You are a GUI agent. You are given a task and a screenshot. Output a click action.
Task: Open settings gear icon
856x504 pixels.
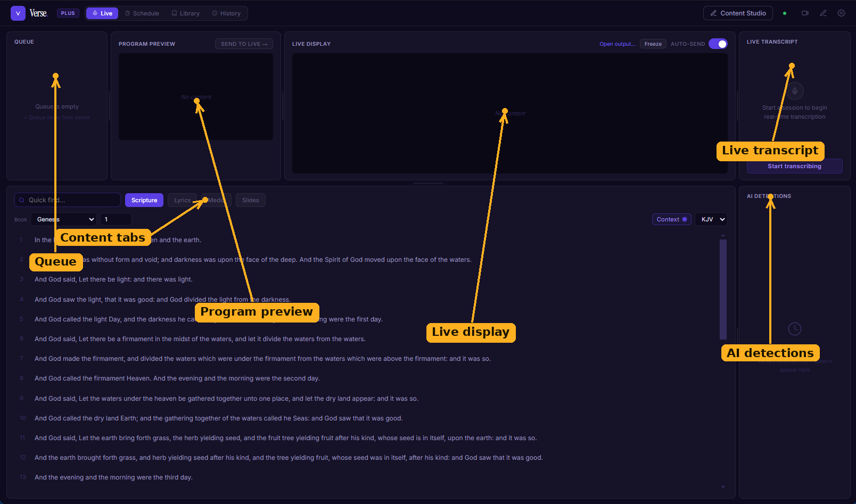[x=841, y=13]
